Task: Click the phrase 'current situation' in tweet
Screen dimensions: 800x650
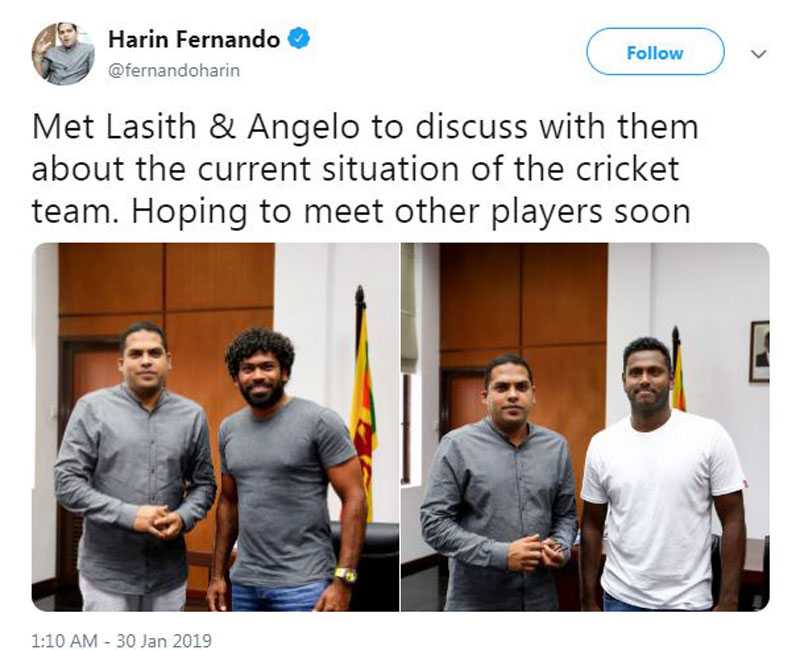Action: coord(329,169)
